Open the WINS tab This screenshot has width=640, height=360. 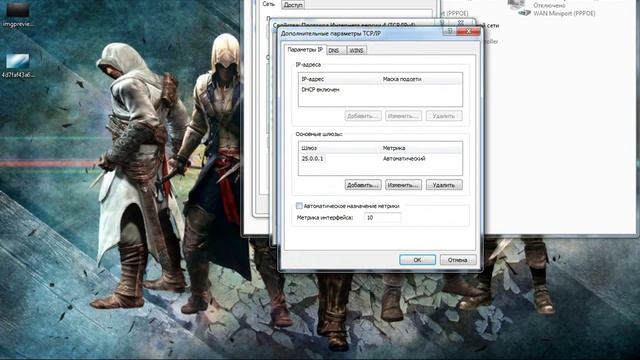(x=356, y=51)
